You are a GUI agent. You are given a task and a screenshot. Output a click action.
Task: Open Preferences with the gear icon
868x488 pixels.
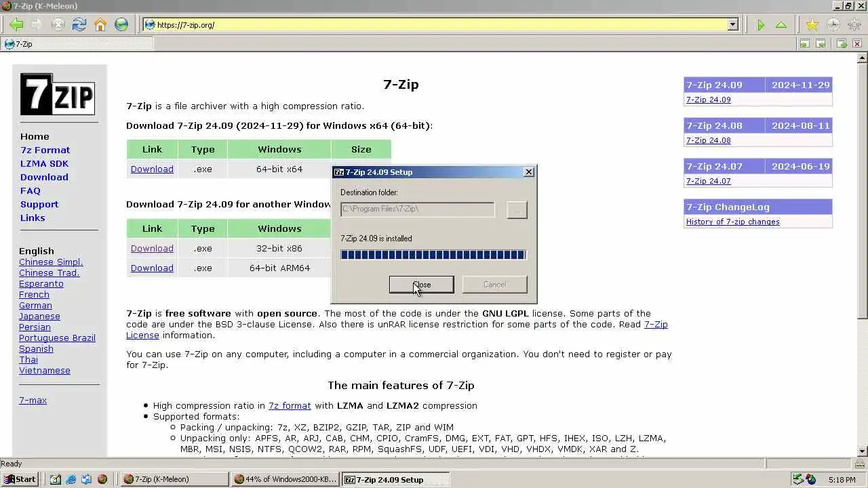point(854,25)
